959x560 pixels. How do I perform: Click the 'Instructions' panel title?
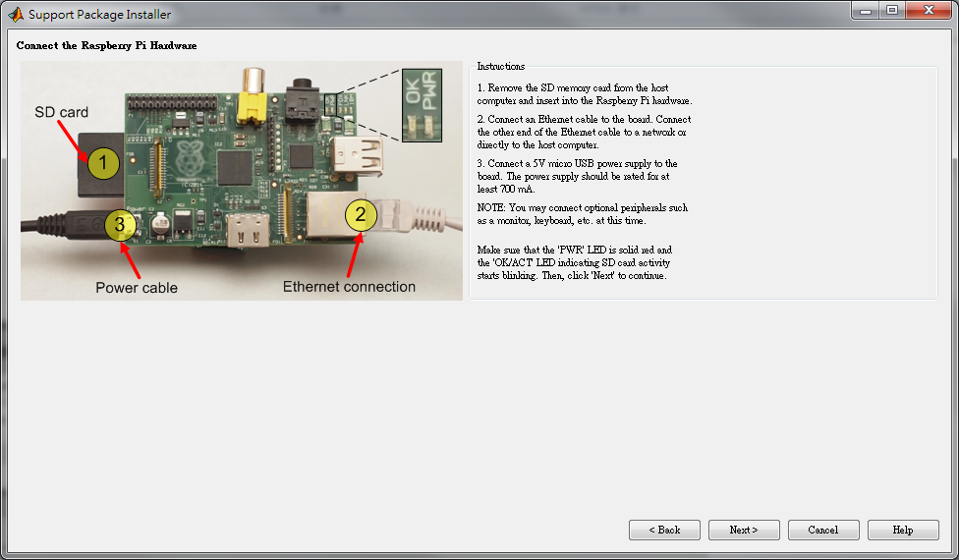500,66
